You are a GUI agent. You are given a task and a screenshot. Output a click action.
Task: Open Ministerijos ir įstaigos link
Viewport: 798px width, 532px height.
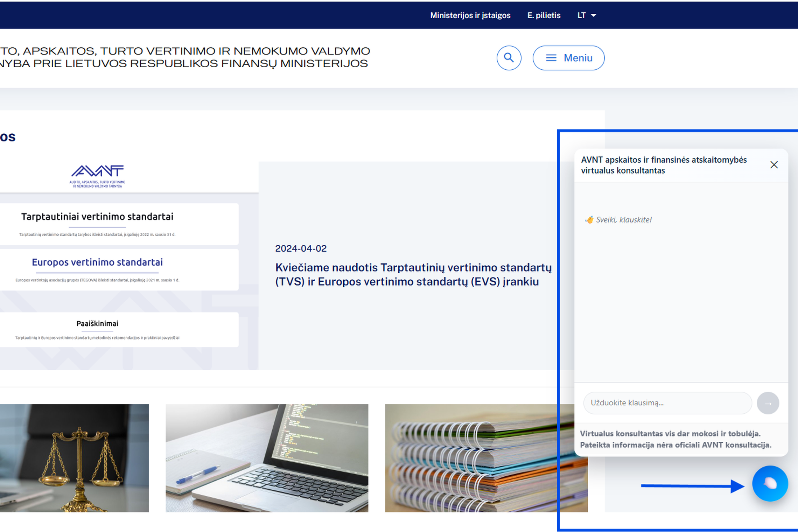470,15
